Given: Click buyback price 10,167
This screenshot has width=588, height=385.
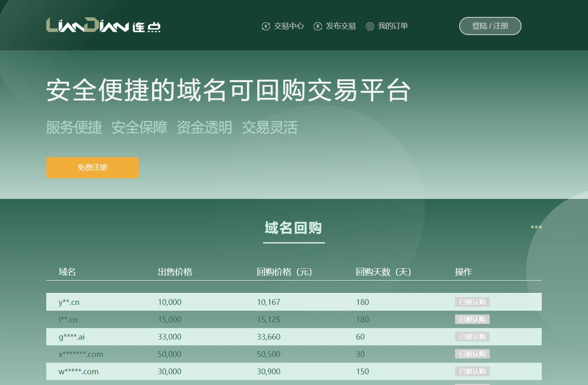Looking at the screenshot, I should (x=269, y=302).
